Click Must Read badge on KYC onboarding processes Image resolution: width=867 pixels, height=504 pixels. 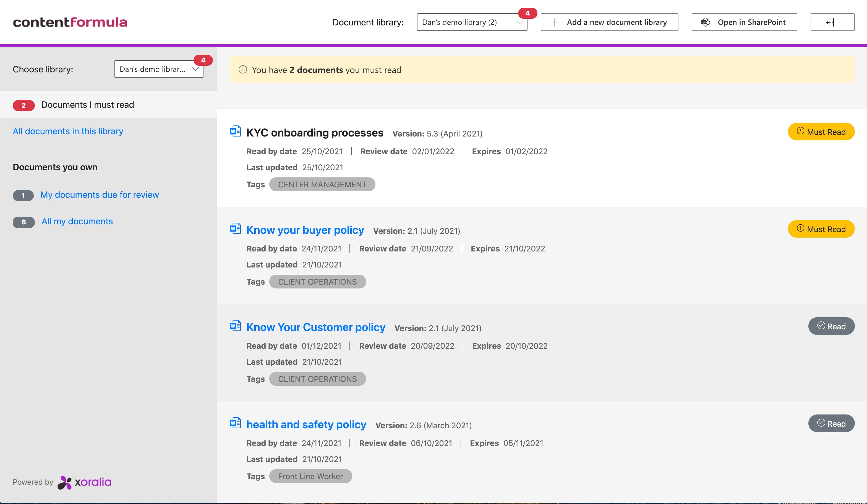pyautogui.click(x=821, y=132)
